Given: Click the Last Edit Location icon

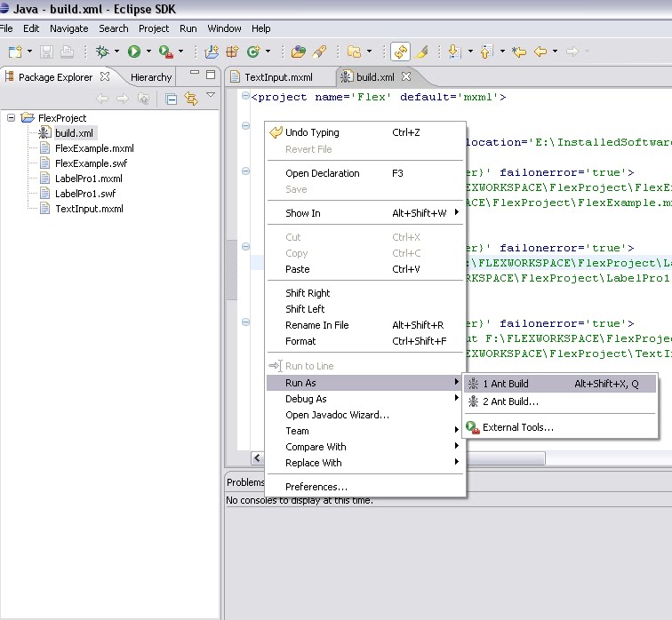Looking at the screenshot, I should point(519,52).
